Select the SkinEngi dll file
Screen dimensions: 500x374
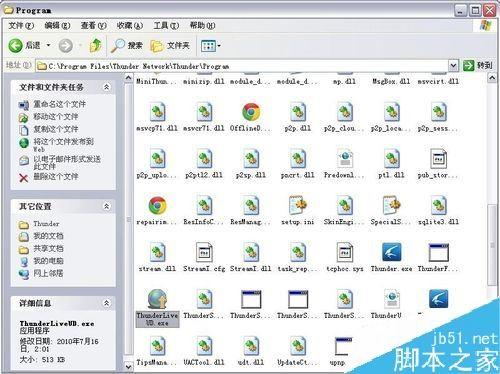344,211
